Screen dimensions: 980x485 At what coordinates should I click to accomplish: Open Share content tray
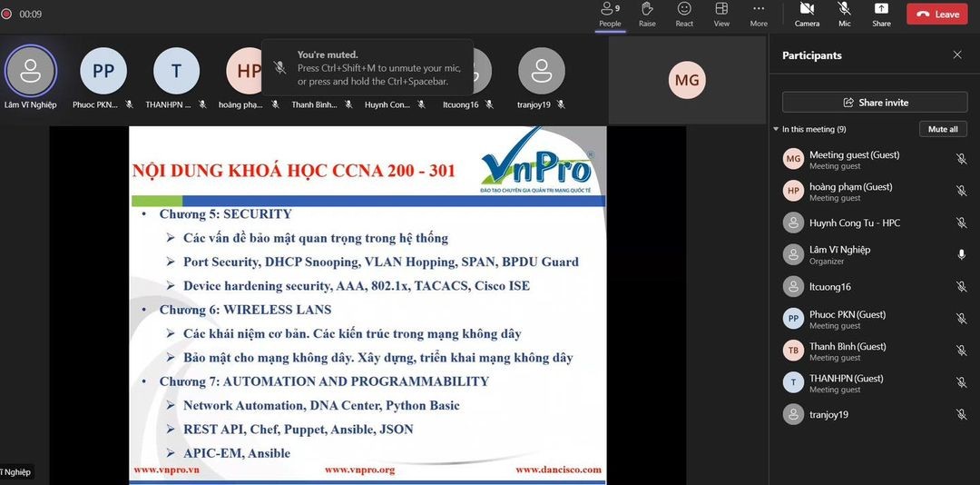pos(881,15)
